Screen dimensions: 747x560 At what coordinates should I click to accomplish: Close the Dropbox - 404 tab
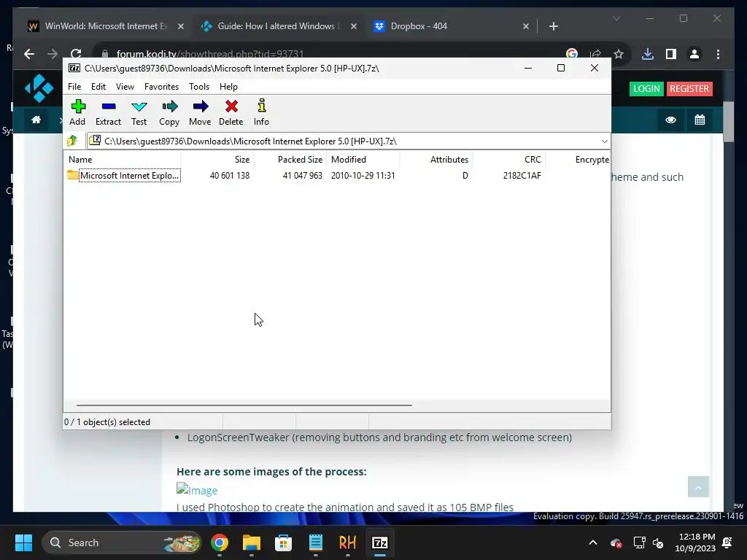tap(526, 26)
